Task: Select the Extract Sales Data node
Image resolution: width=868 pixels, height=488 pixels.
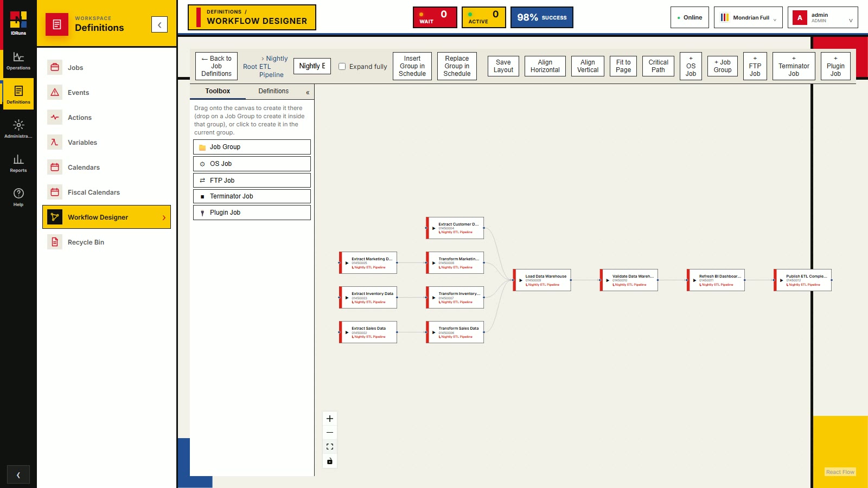Action: pyautogui.click(x=368, y=332)
